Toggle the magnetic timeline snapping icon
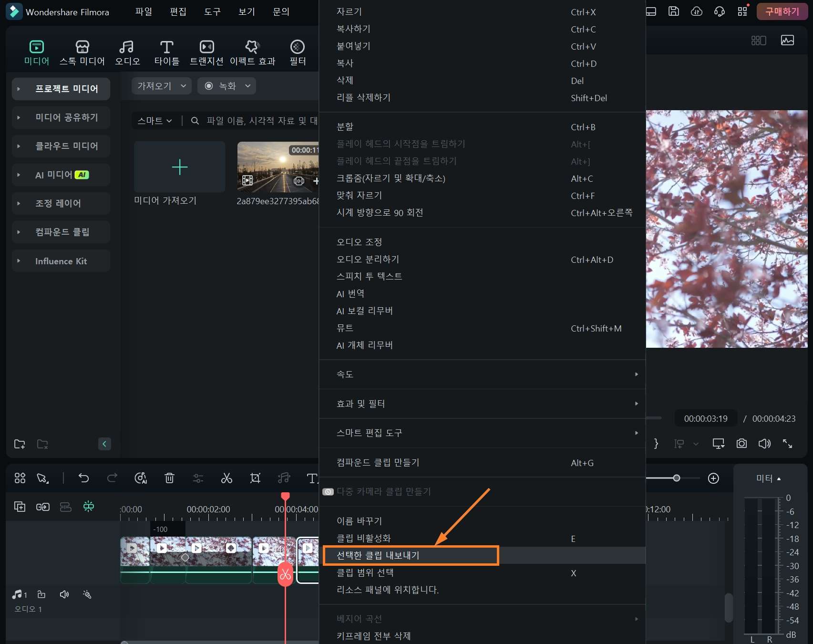 (89, 506)
